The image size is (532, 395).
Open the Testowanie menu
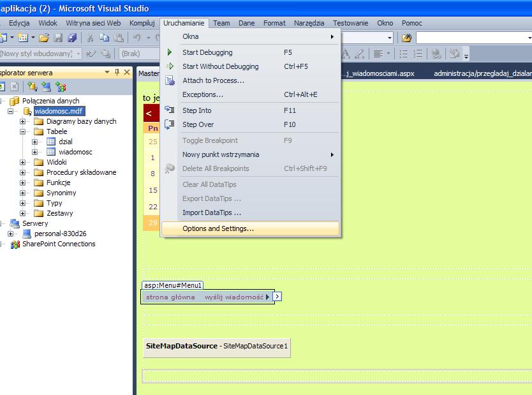click(x=350, y=23)
